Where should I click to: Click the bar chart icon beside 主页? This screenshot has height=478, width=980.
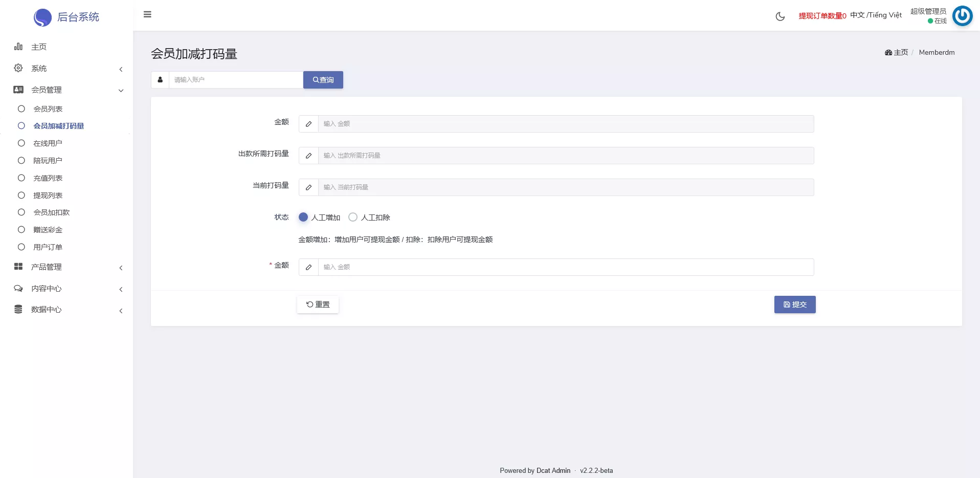[x=18, y=47]
